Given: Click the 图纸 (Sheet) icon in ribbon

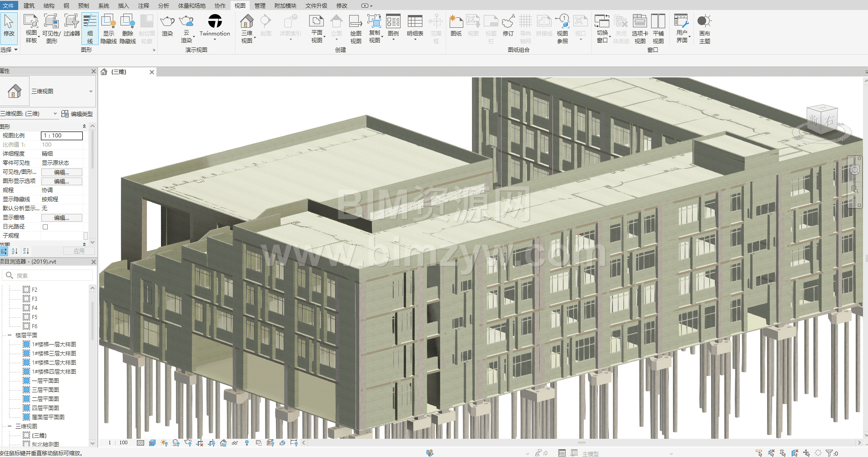Looking at the screenshot, I should [x=456, y=22].
